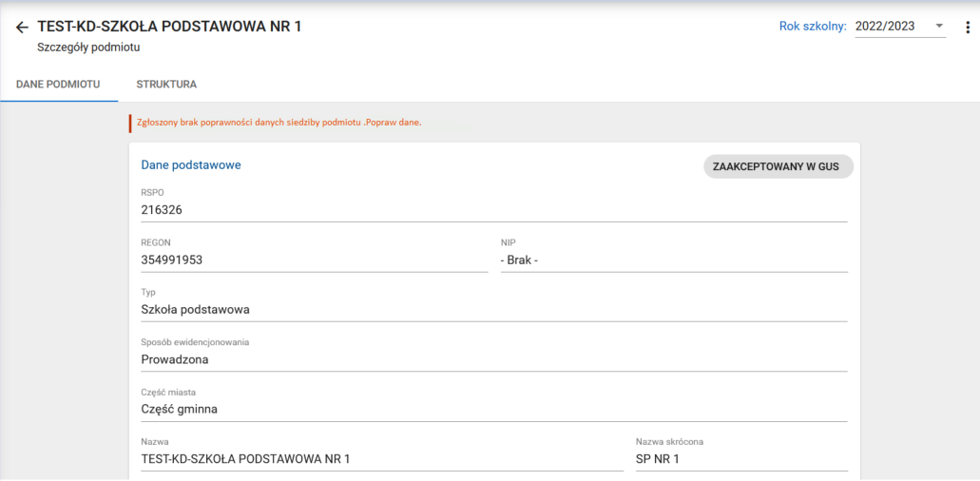Click the Typ field Szkoła podstawowa
Screen dimensions: 980x481
coord(493,310)
